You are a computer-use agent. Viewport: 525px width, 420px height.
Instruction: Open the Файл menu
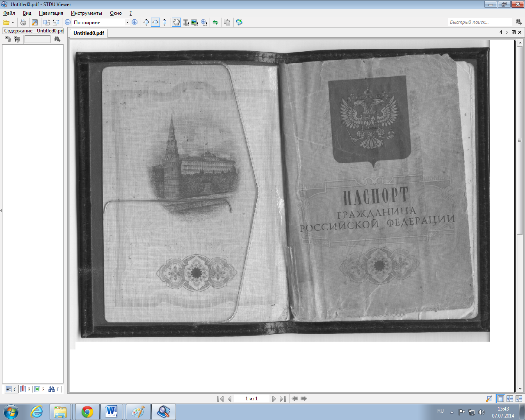[9, 13]
